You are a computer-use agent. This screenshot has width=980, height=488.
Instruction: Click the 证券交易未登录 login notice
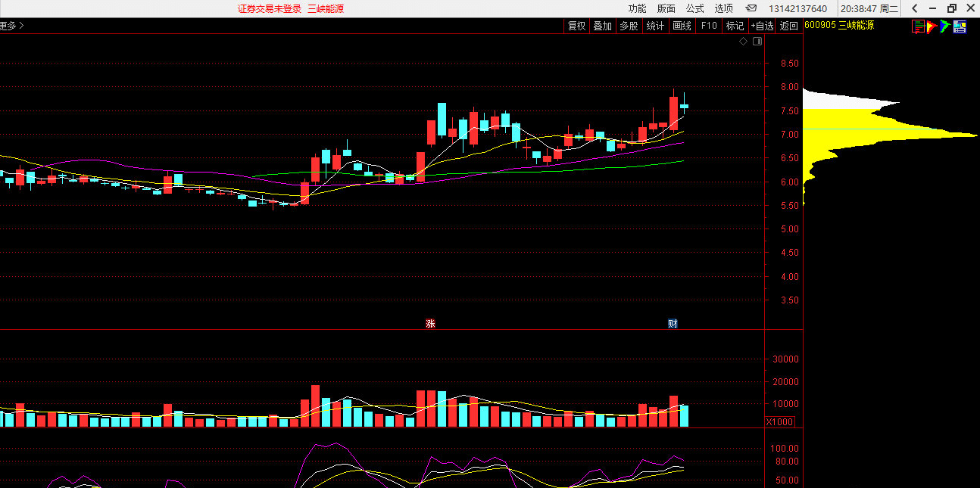[x=270, y=9]
